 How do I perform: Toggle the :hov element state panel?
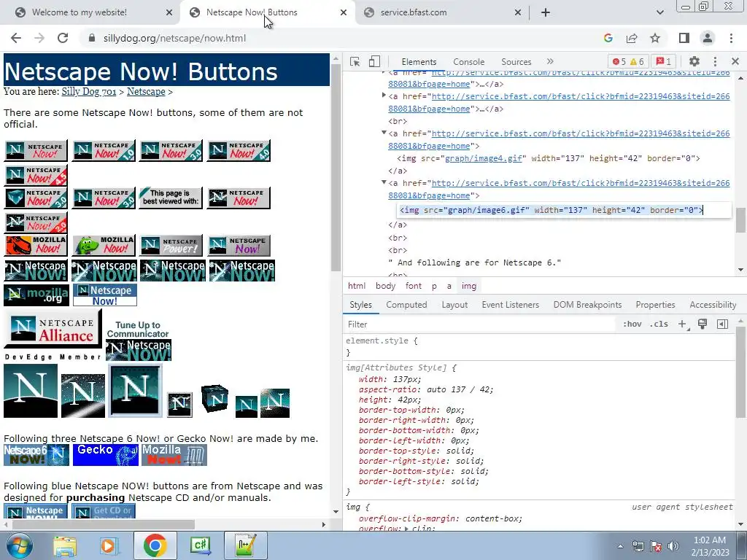point(632,324)
